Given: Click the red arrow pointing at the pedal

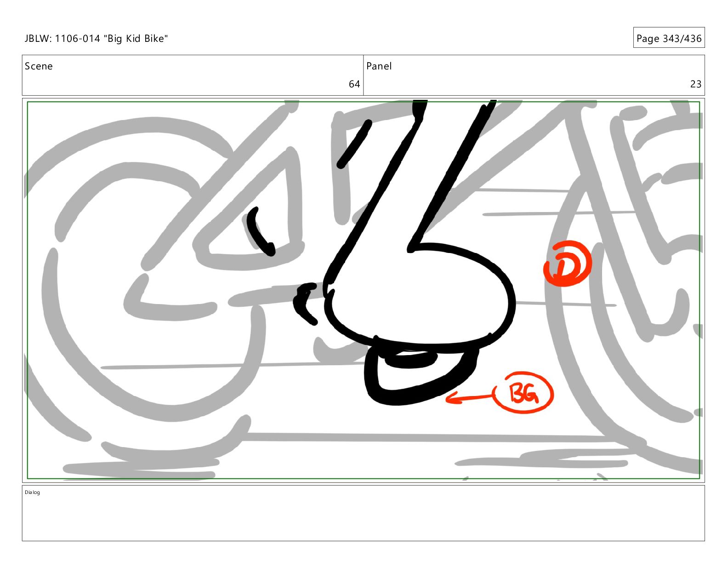Looking at the screenshot, I should coord(469,398).
